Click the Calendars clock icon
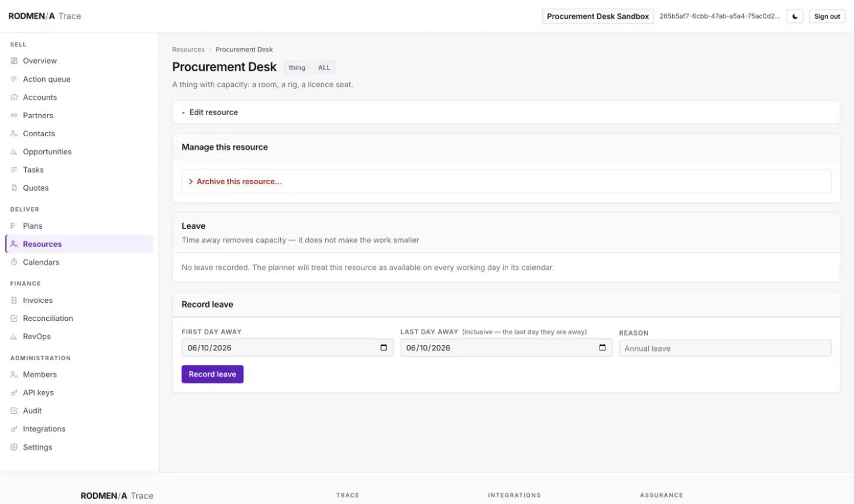The image size is (854, 504). (14, 262)
